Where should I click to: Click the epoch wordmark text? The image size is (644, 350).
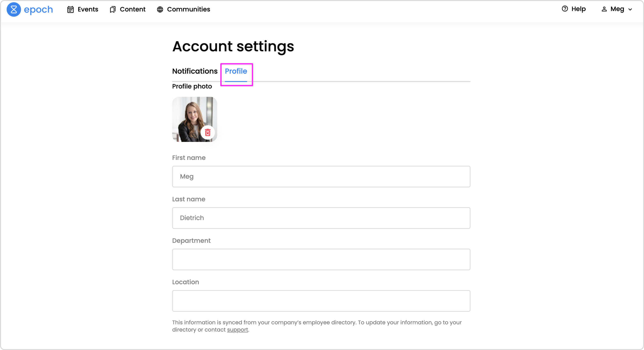38,10
